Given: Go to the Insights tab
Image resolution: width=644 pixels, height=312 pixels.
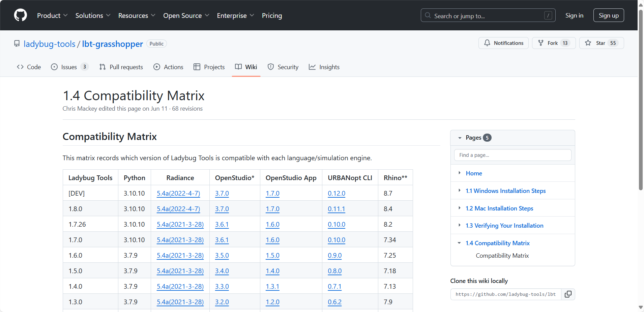Looking at the screenshot, I should click(324, 67).
